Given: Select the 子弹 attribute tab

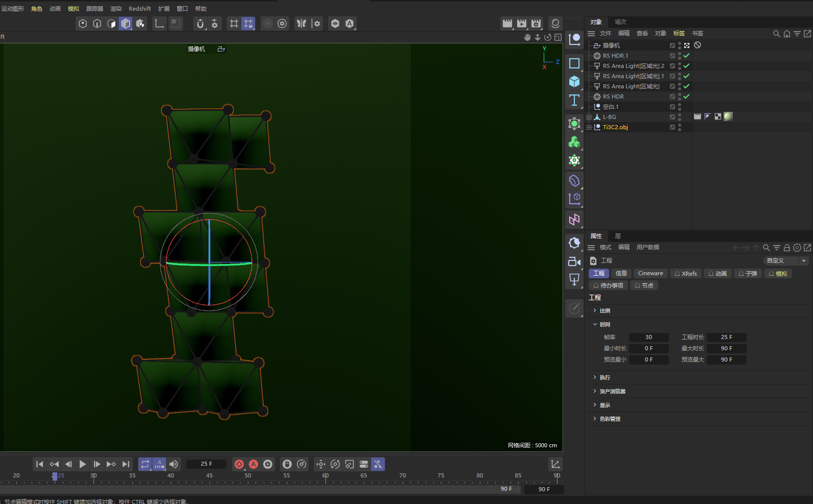Looking at the screenshot, I should click(748, 274).
